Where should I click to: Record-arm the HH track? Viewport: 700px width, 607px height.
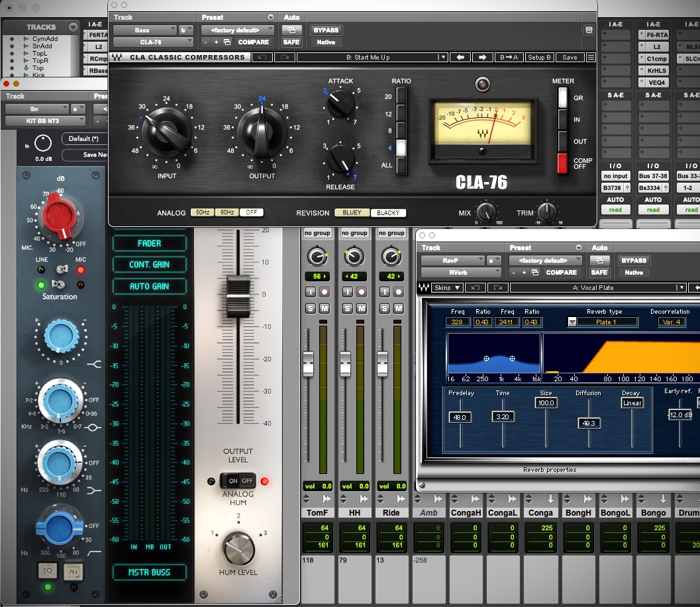click(x=361, y=292)
